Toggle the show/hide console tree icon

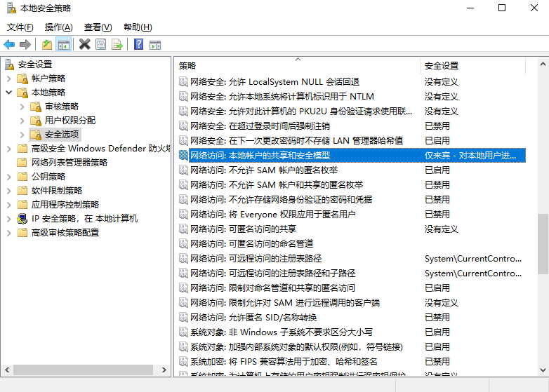coord(64,45)
